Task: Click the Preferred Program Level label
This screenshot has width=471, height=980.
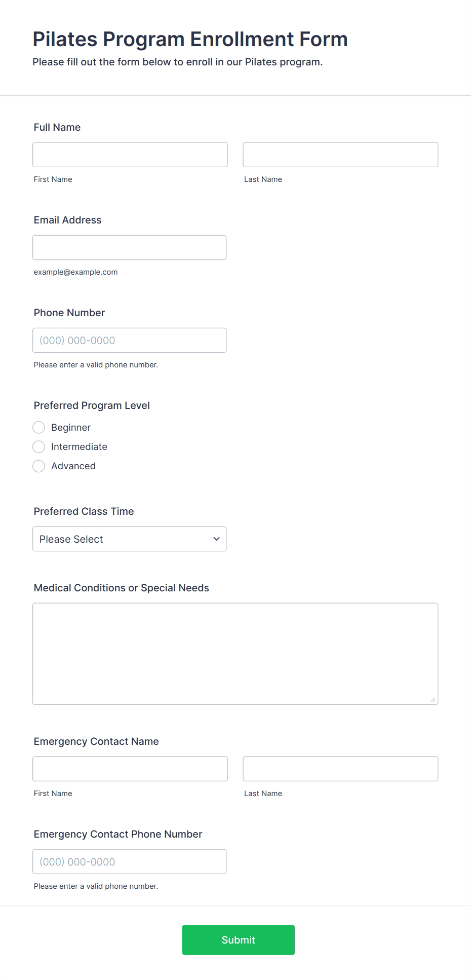Action: coord(92,405)
